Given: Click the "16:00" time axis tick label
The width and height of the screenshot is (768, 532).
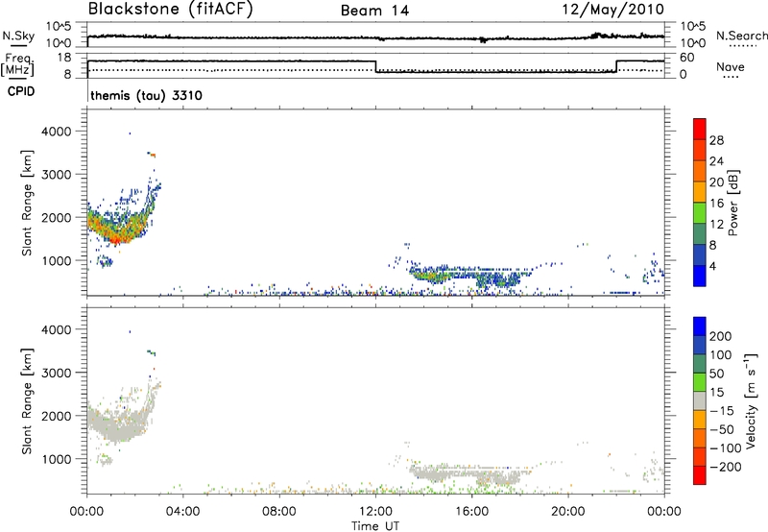Looking at the screenshot, I should pyautogui.click(x=471, y=512).
